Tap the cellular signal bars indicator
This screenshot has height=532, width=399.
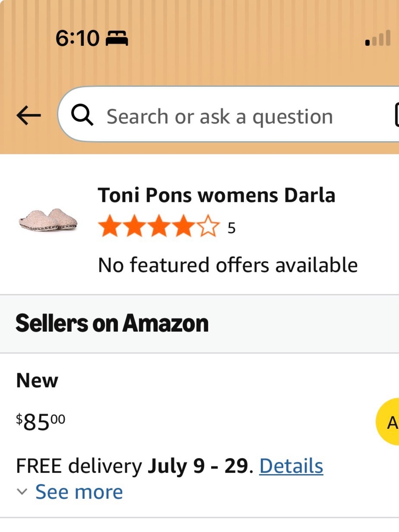click(378, 38)
